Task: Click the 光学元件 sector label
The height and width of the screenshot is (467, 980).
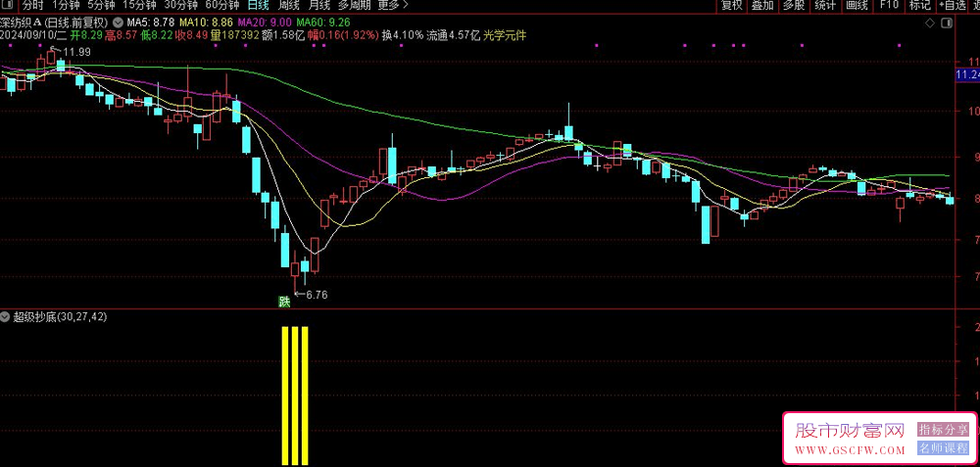Action: (505, 35)
